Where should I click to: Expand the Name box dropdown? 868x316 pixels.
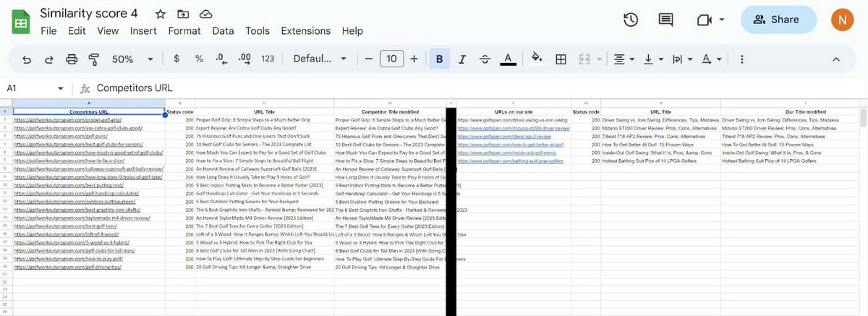(x=60, y=88)
